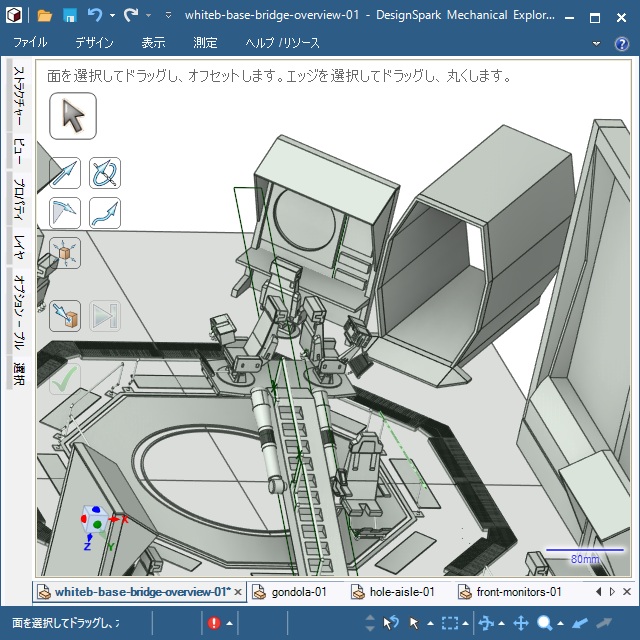Click the Select mode arrow icon in status bar
Viewport: 640px width, 640px height.
[x=414, y=623]
